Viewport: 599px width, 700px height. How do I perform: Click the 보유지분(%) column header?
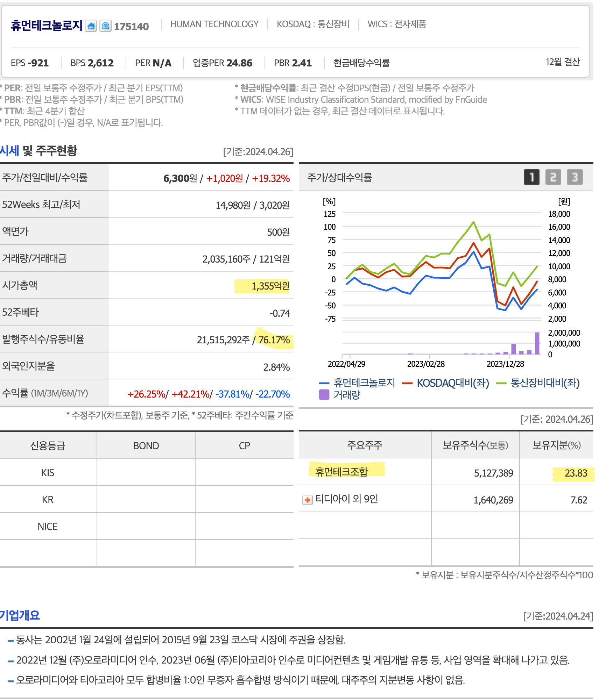click(x=556, y=445)
